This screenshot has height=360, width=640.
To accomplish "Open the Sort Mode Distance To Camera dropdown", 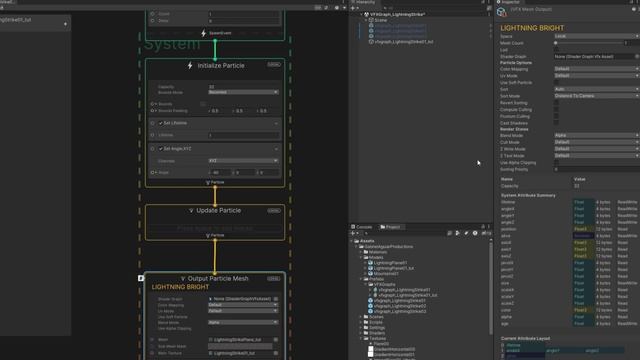I will (x=597, y=96).
